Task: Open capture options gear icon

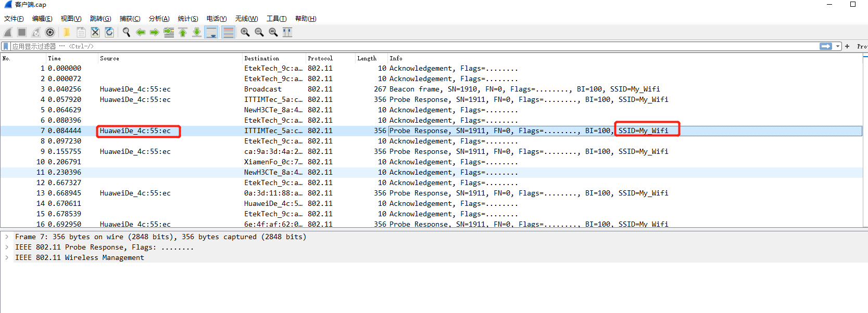Action: point(50,32)
